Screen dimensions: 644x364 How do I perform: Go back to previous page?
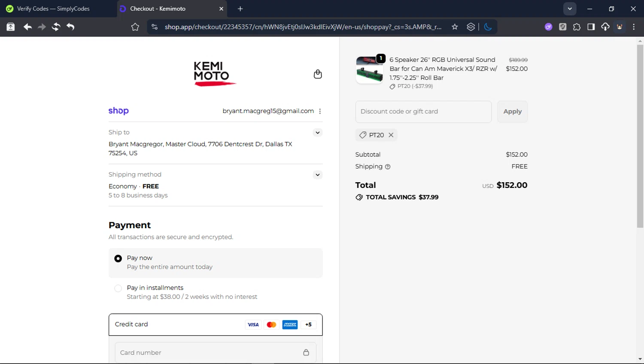[x=27, y=27]
